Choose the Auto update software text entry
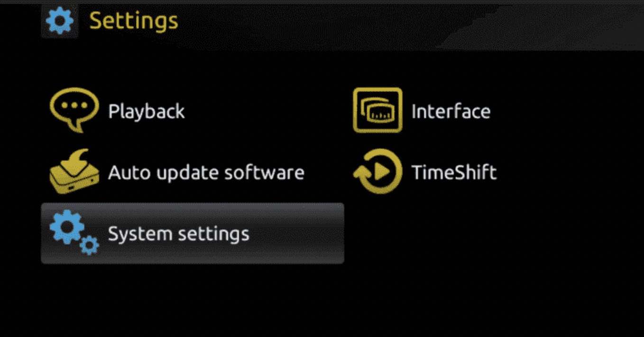Screen dimensions: 644x337 [206, 173]
